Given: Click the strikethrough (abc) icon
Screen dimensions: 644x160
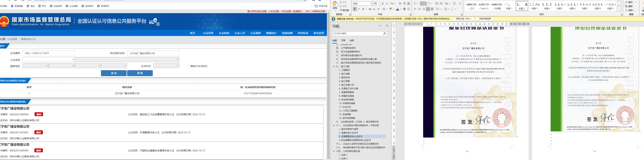Looking at the screenshot, I should (370, 9).
